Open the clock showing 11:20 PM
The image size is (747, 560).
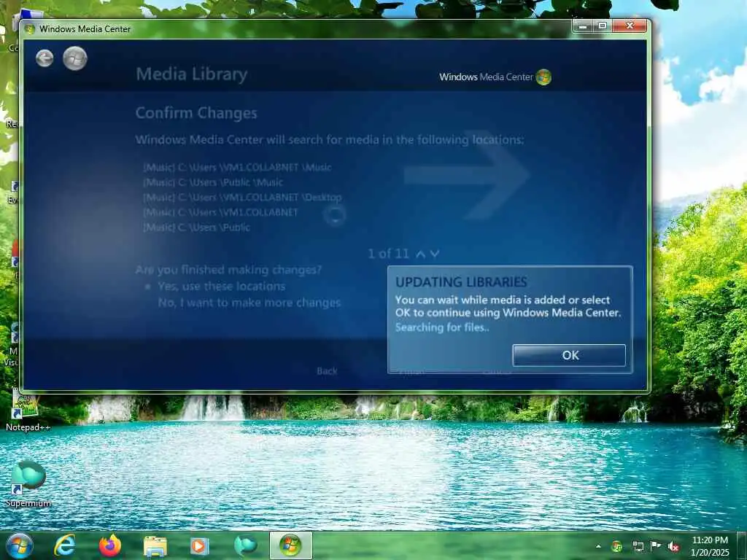710,545
